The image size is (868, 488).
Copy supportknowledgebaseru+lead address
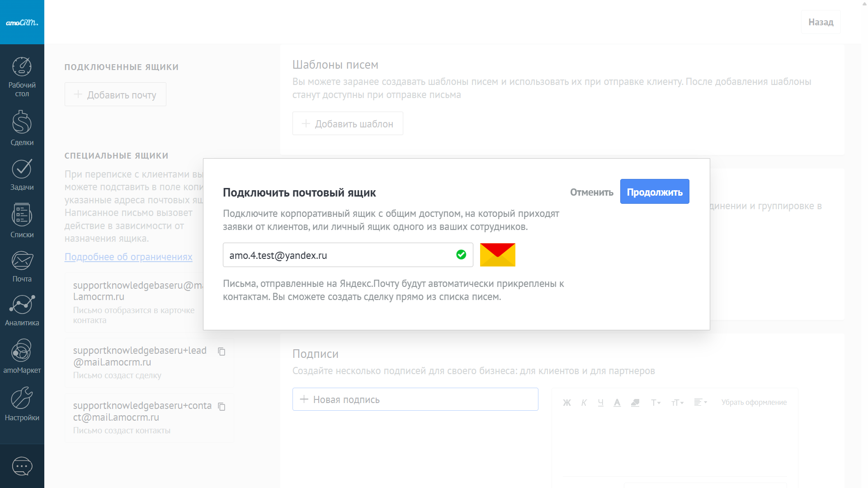(x=222, y=352)
